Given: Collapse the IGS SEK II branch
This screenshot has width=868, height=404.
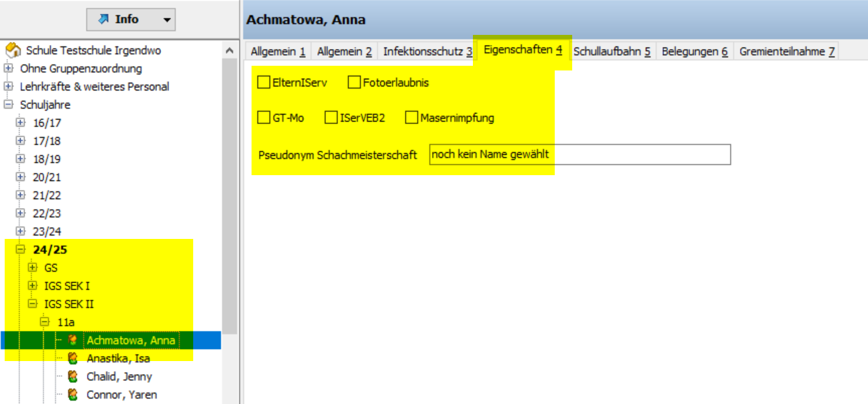Looking at the screenshot, I should (x=32, y=304).
